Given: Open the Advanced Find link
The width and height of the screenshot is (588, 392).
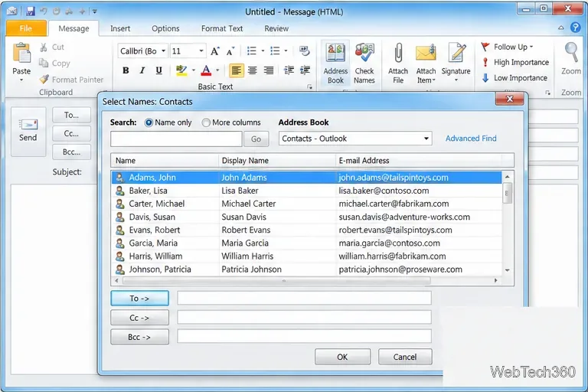Looking at the screenshot, I should [471, 139].
